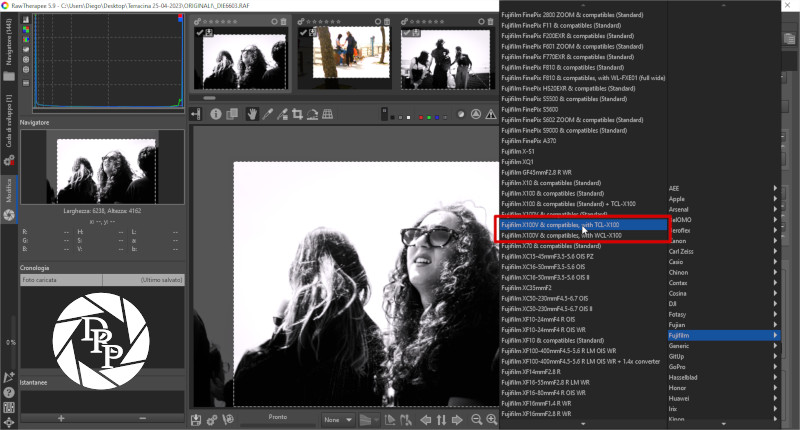Activate the Crop selection tool
This screenshot has width=800, height=430.
[x=298, y=114]
